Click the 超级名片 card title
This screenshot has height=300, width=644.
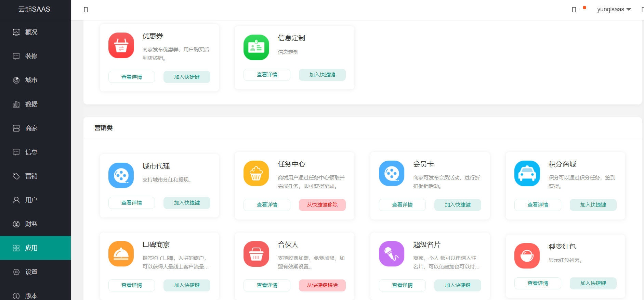point(427,245)
